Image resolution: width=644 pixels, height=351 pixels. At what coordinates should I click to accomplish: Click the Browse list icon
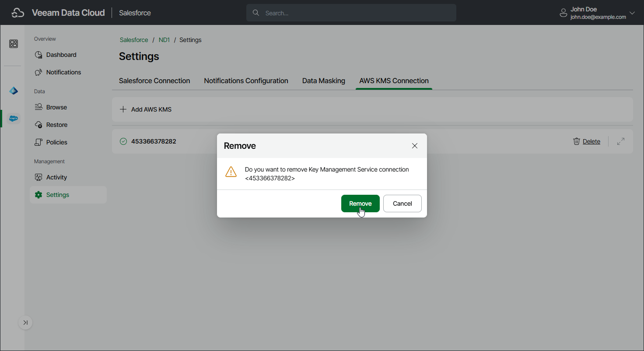click(38, 107)
